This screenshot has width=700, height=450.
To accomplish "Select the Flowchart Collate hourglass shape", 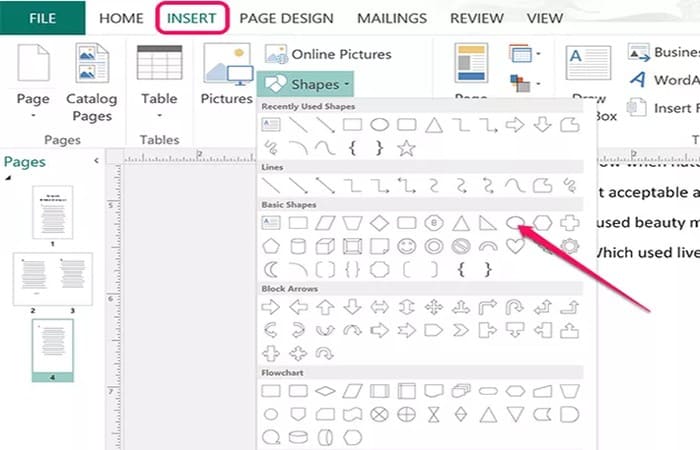I will [x=434, y=414].
